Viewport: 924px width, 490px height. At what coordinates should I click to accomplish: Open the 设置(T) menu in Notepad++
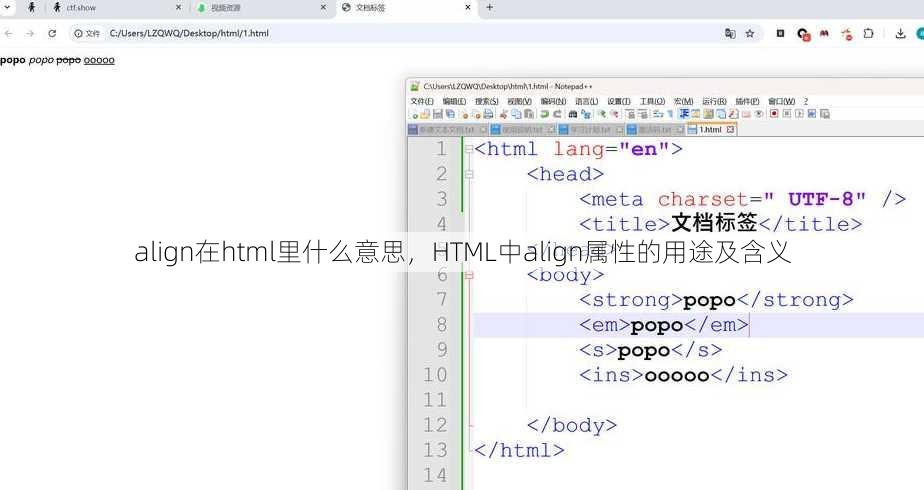[x=619, y=101]
